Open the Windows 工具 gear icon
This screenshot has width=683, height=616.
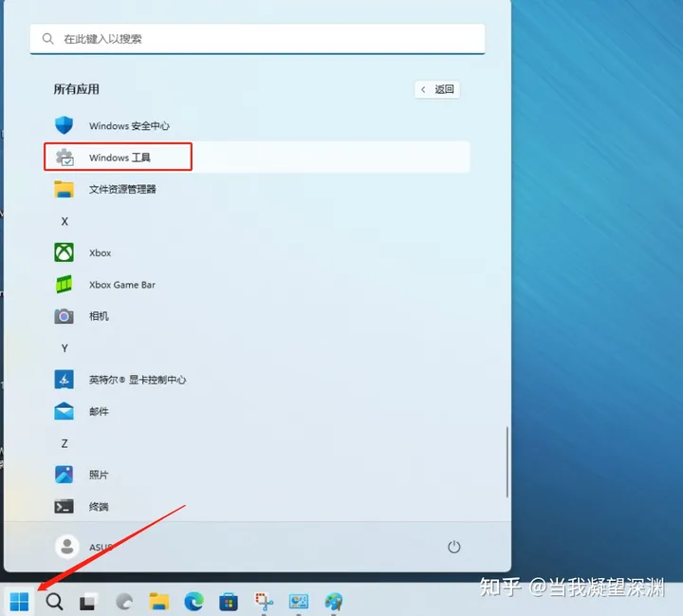[65, 158]
